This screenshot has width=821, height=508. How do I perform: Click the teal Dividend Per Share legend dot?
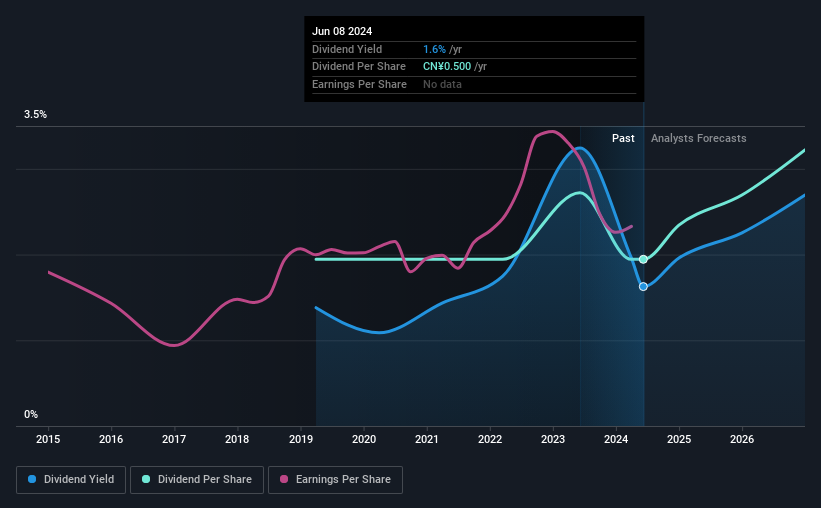click(x=146, y=479)
